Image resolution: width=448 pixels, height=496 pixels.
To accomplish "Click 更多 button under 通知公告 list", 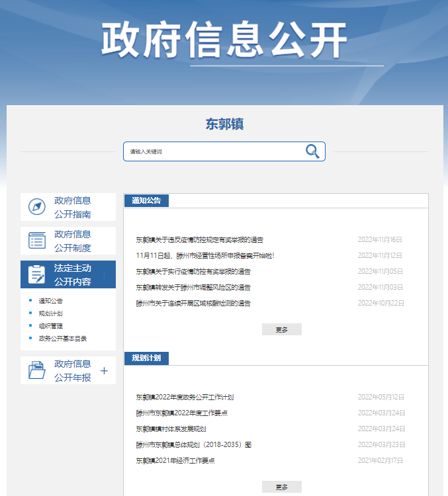I will pyautogui.click(x=281, y=329).
